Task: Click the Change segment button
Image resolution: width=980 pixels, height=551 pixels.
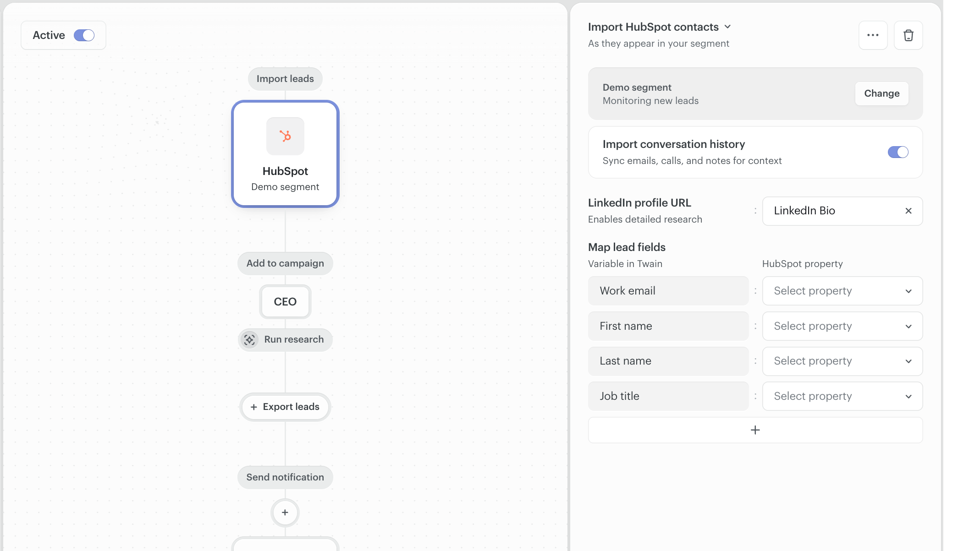Action: tap(881, 93)
